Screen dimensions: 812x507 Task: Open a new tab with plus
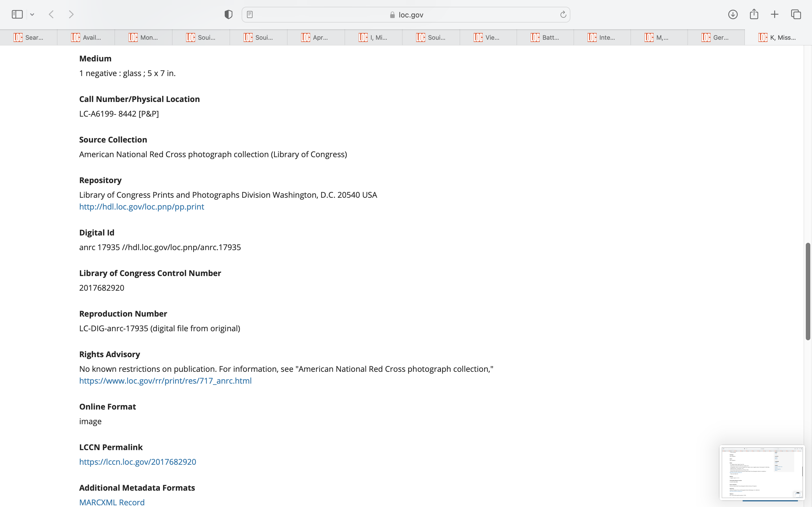pyautogui.click(x=775, y=14)
